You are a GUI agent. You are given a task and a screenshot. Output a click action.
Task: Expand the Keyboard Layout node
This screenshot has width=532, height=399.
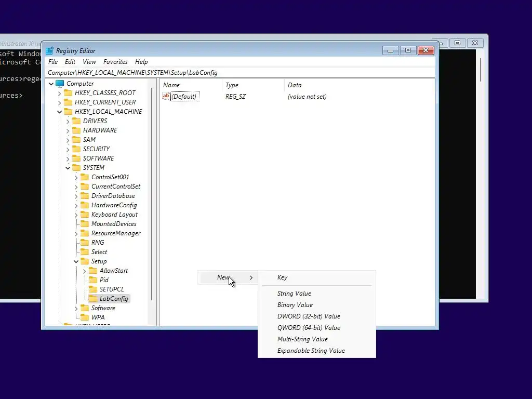(x=76, y=215)
